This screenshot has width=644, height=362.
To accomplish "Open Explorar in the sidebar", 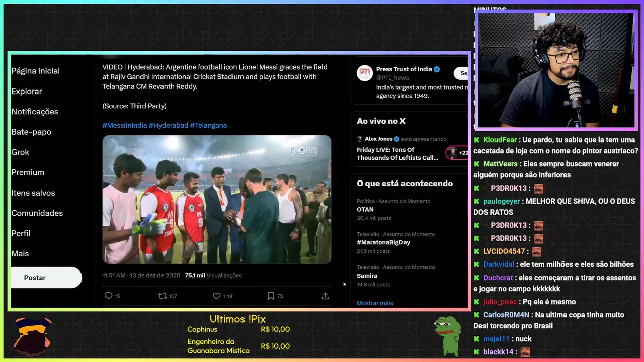I will (x=27, y=92).
